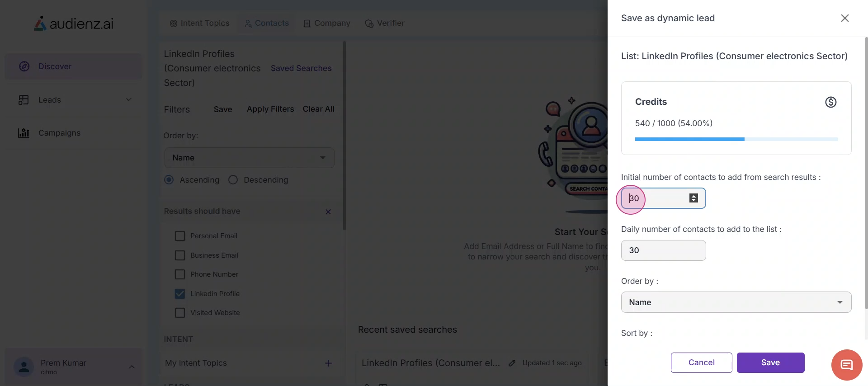
Task: Check the Personal Email checkbox
Action: tap(180, 236)
